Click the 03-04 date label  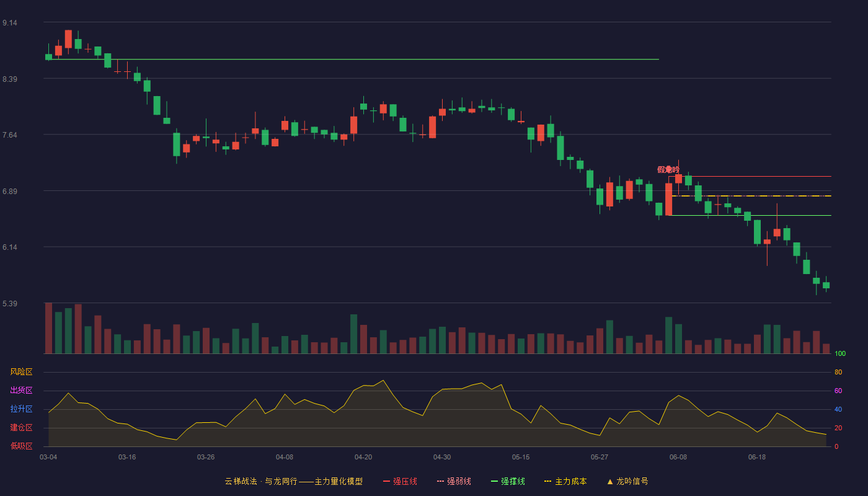click(48, 457)
